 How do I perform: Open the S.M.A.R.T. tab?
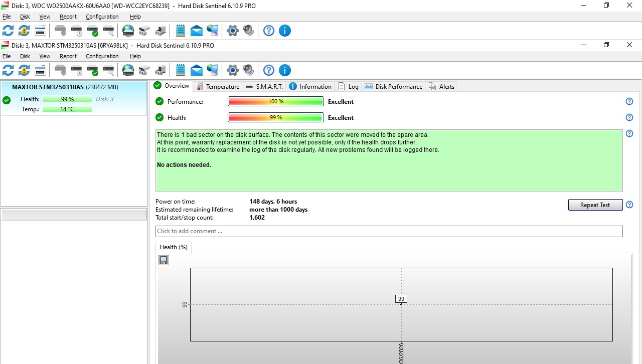pyautogui.click(x=264, y=87)
